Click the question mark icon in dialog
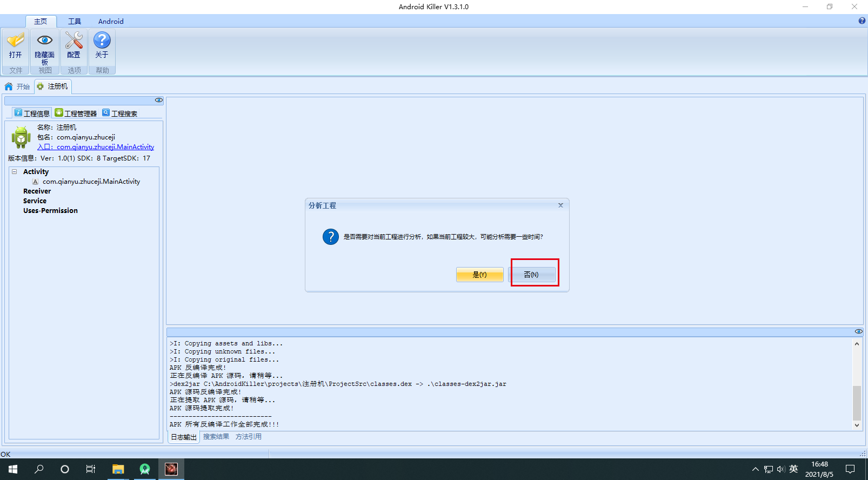This screenshot has width=868, height=480. (331, 237)
